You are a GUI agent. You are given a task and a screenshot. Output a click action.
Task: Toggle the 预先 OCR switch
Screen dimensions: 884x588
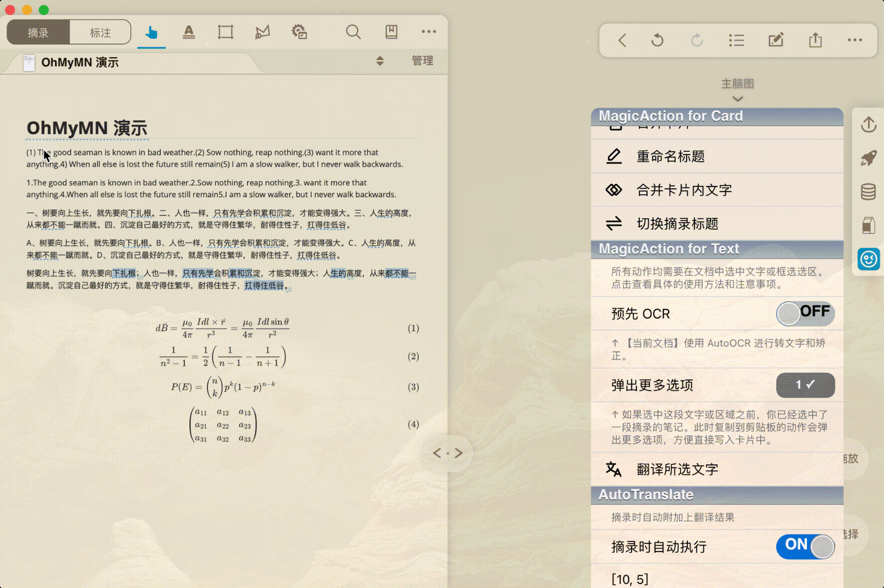point(805,314)
